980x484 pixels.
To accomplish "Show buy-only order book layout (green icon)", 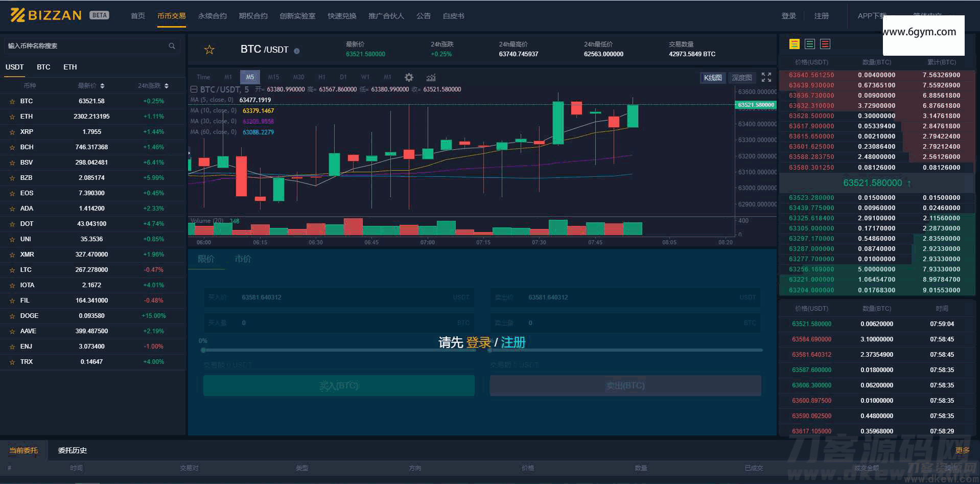I will click(810, 44).
